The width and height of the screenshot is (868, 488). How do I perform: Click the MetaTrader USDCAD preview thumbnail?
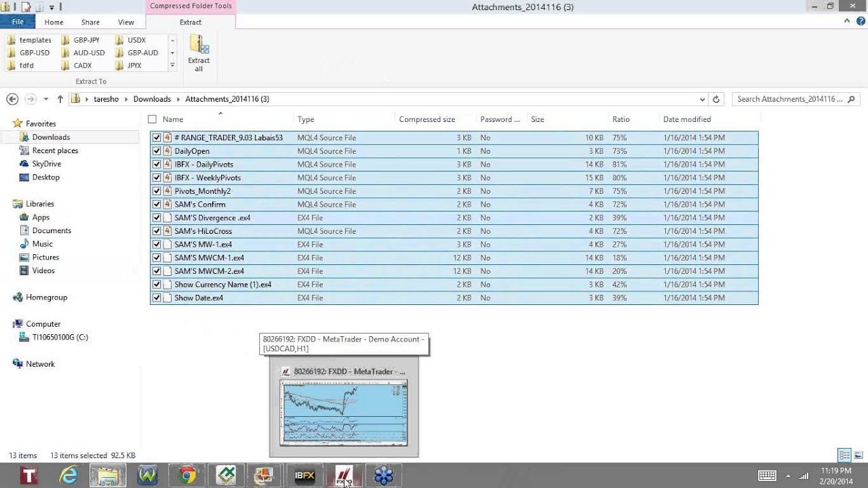pos(344,413)
